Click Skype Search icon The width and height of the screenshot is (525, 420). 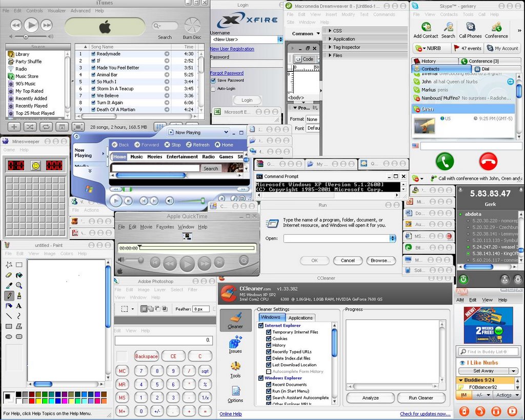[x=448, y=27]
